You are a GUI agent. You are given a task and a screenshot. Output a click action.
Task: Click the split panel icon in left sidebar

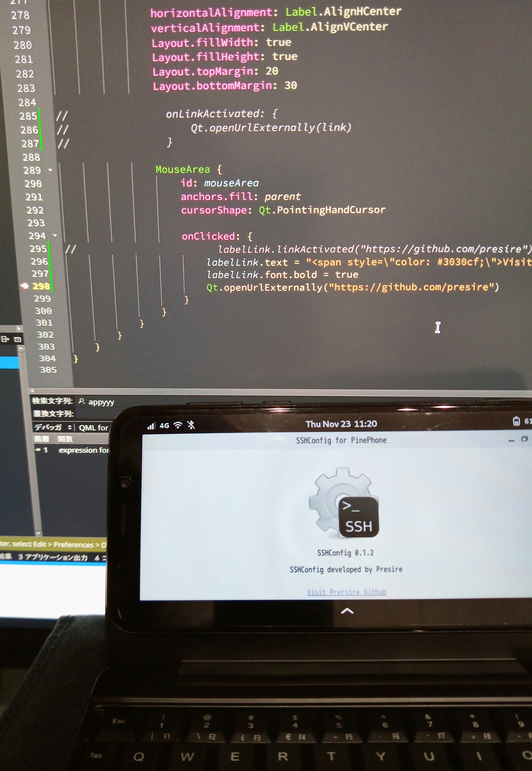(5, 339)
